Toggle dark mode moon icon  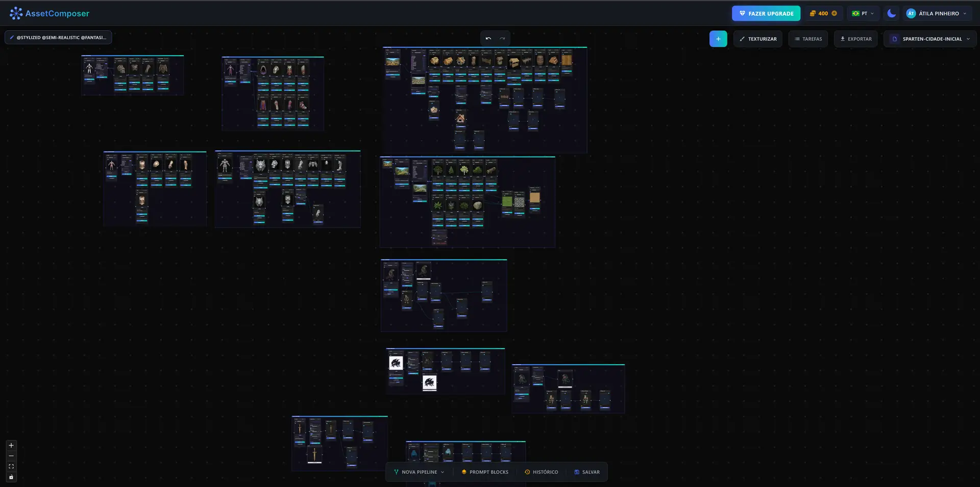point(891,13)
